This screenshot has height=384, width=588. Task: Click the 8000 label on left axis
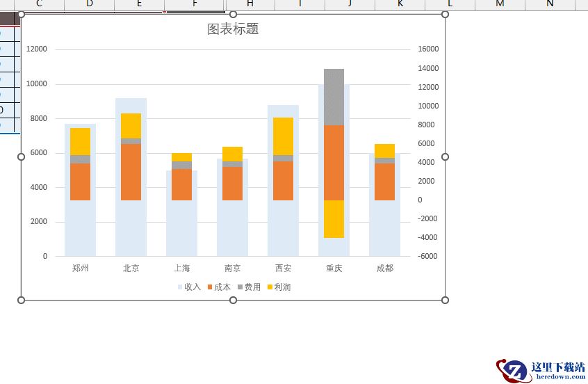point(39,118)
